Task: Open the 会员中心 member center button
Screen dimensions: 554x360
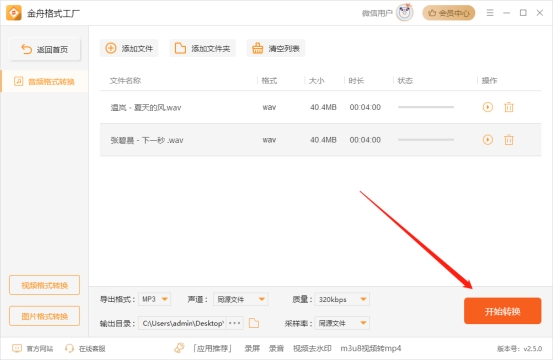Action: click(x=449, y=13)
